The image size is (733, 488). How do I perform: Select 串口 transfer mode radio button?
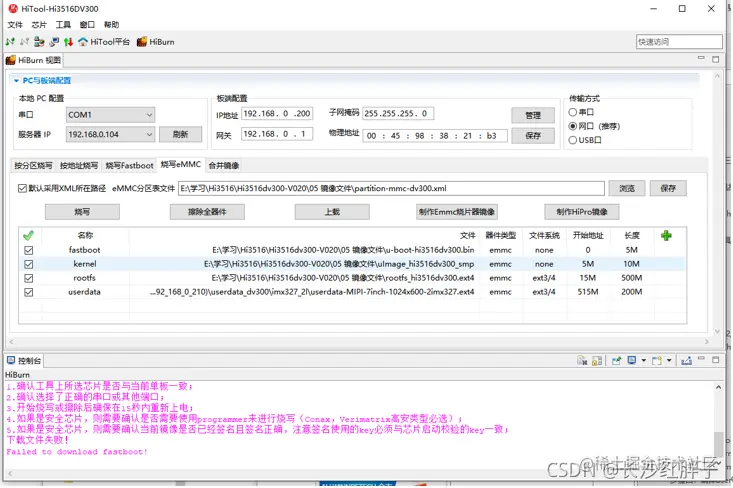coord(573,112)
